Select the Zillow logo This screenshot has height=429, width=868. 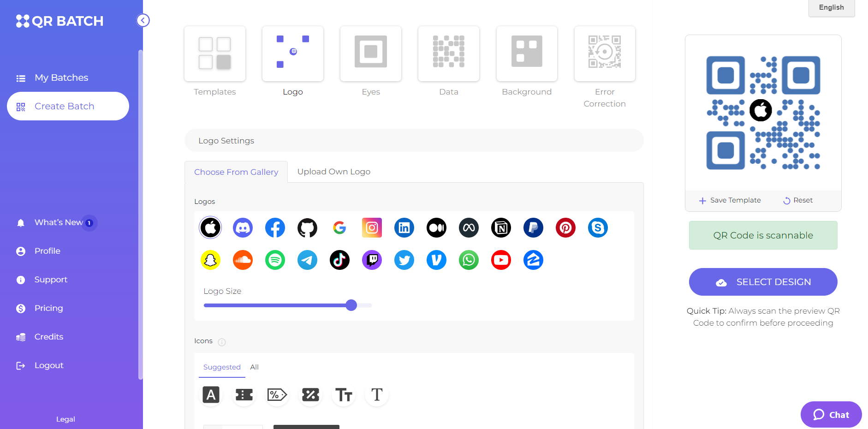[533, 260]
